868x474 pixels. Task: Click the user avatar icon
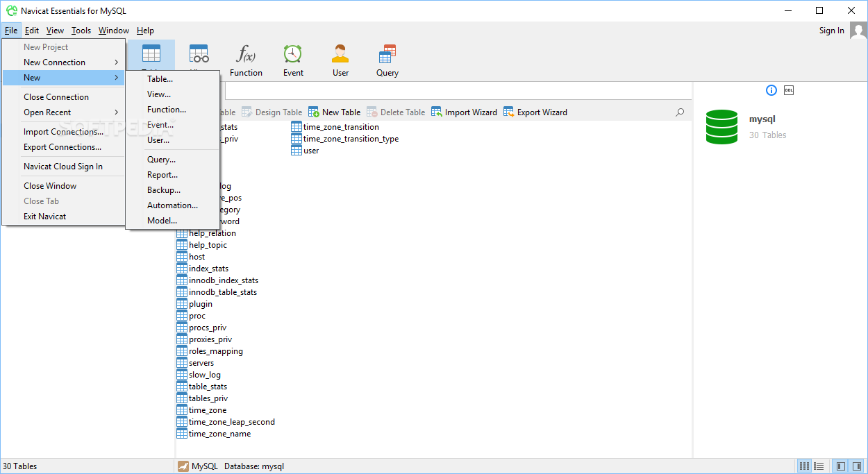point(858,31)
